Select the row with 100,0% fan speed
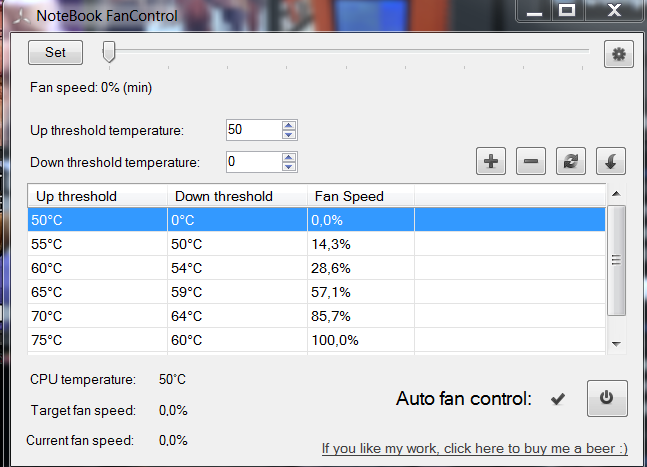Image resolution: width=647 pixels, height=467 pixels. pos(316,340)
